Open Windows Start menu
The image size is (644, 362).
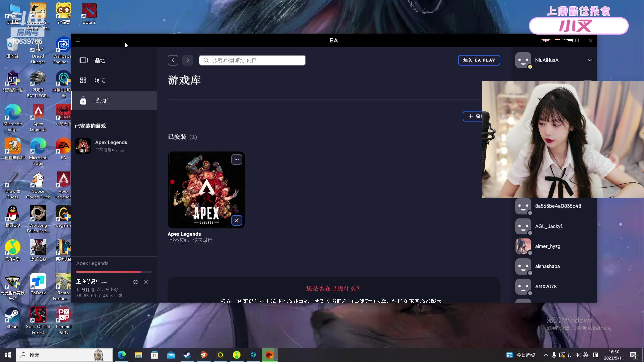point(8,355)
